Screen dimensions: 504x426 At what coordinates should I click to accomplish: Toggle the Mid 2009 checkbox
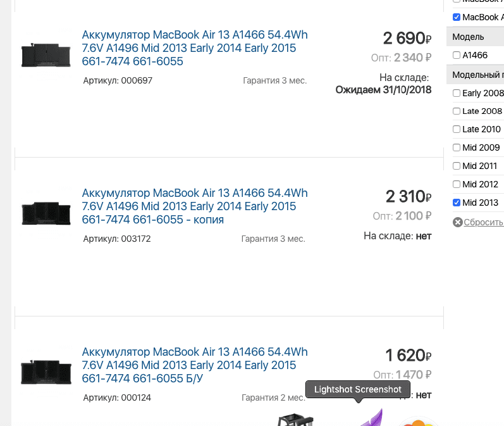(x=457, y=147)
